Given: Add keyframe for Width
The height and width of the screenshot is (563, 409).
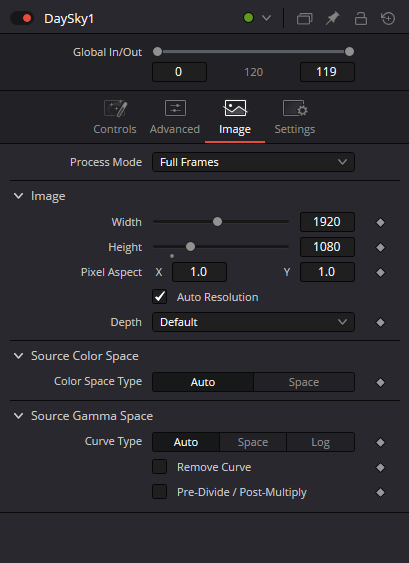Looking at the screenshot, I should click(380, 223).
